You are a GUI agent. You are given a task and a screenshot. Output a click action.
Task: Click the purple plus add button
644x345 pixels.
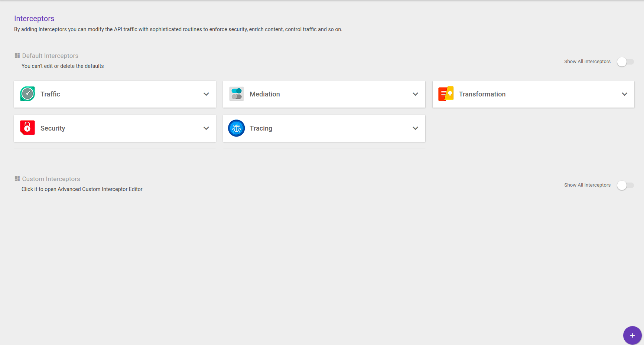tap(632, 335)
